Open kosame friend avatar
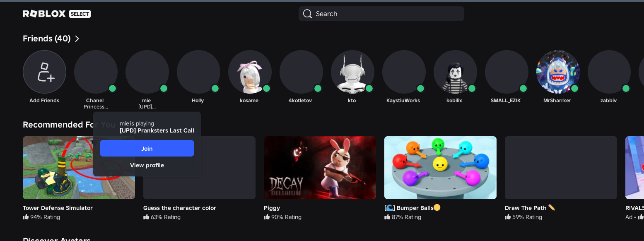 tap(250, 72)
